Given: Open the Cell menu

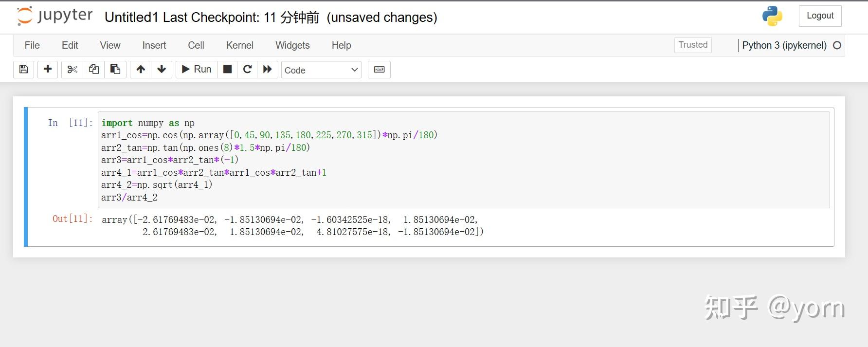Looking at the screenshot, I should 196,45.
